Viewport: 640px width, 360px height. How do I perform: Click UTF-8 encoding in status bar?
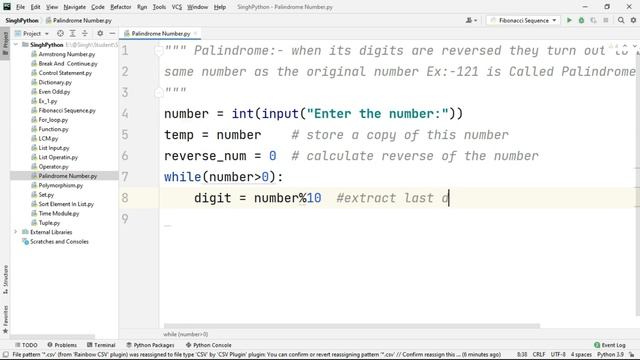click(558, 354)
